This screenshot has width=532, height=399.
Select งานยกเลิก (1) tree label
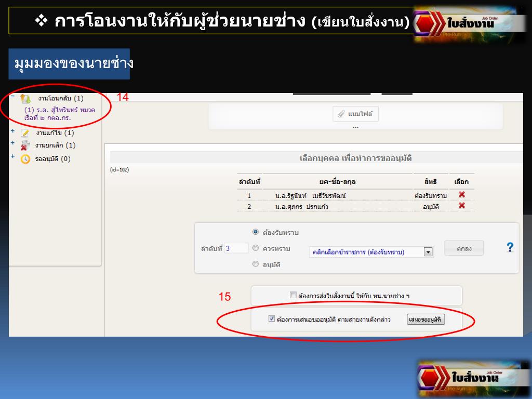tap(55, 145)
